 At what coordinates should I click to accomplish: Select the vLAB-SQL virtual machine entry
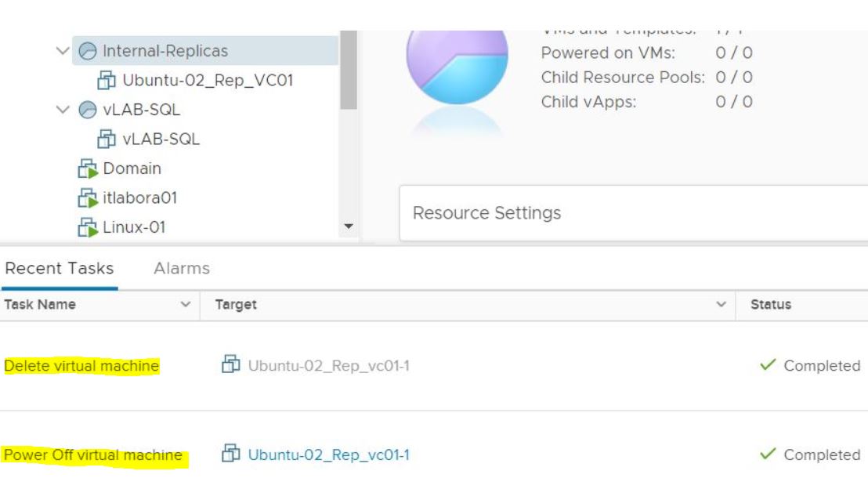(x=161, y=139)
